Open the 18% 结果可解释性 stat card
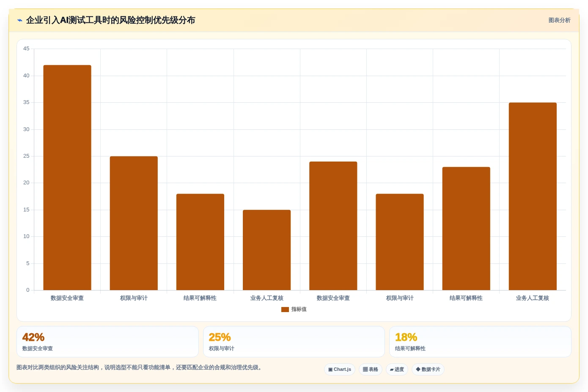The height and width of the screenshot is (392, 588). [x=480, y=342]
